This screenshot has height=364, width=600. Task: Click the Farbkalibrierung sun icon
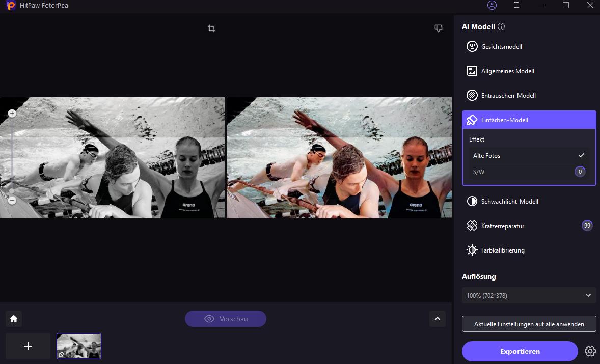[472, 250]
